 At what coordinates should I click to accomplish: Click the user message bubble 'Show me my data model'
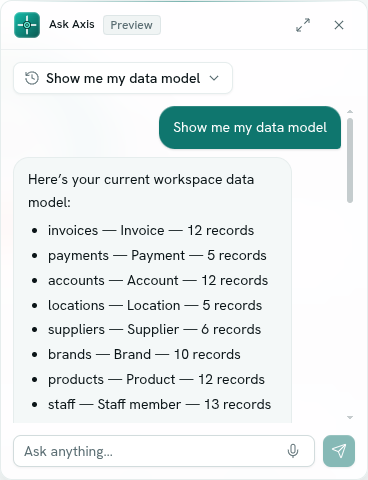pos(250,127)
